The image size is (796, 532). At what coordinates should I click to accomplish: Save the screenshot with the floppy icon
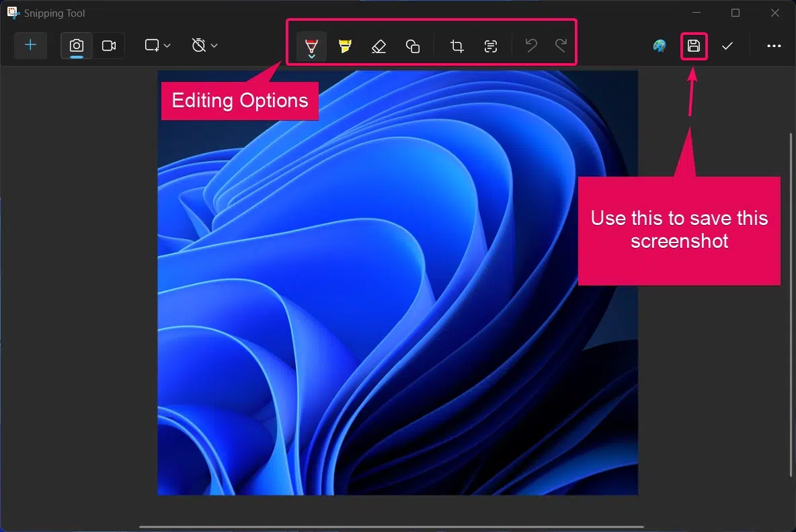pos(693,46)
